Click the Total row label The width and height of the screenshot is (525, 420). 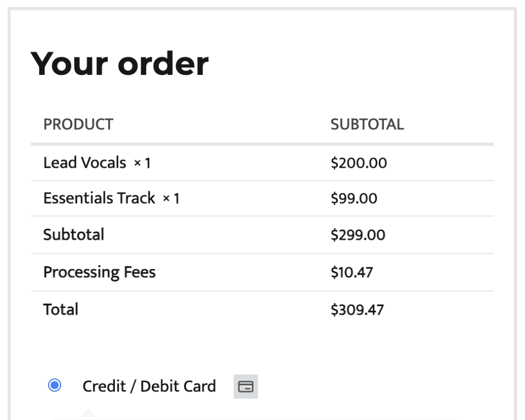(x=60, y=309)
